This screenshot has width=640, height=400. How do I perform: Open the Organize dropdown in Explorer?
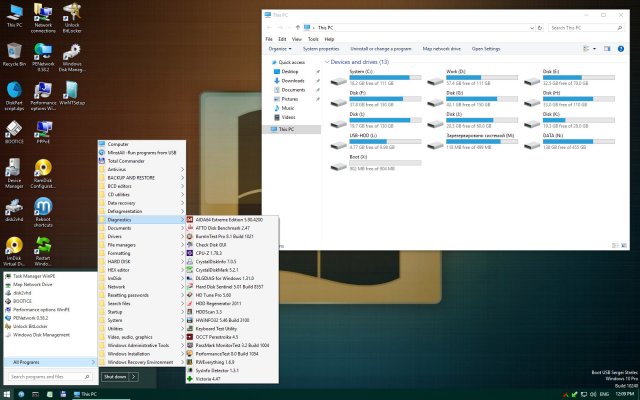point(280,48)
